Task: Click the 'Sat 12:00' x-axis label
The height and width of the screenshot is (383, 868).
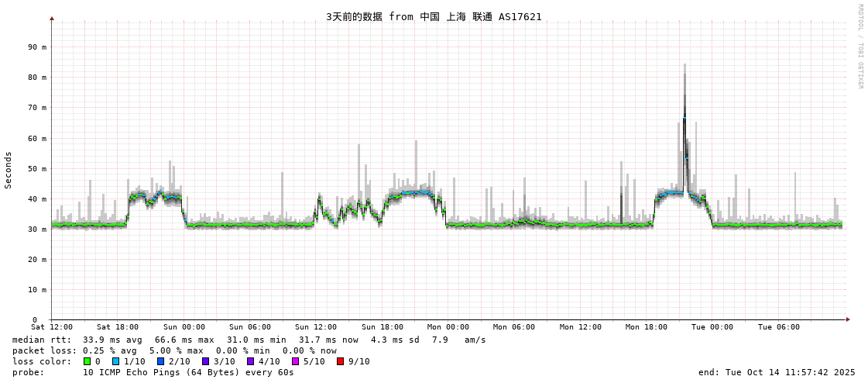Action: [52, 327]
